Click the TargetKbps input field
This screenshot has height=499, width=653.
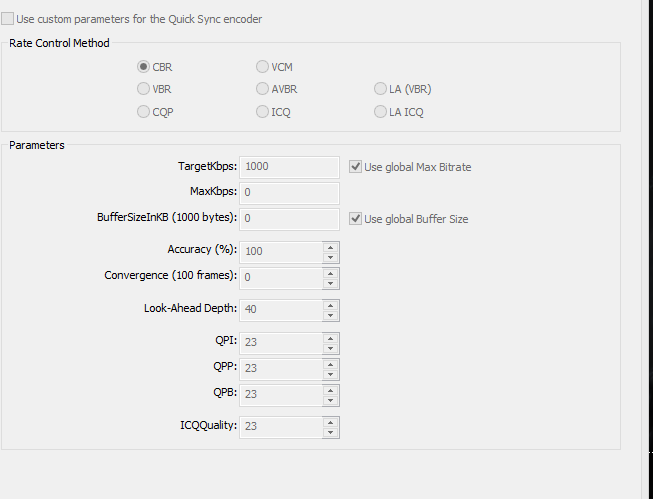point(289,167)
